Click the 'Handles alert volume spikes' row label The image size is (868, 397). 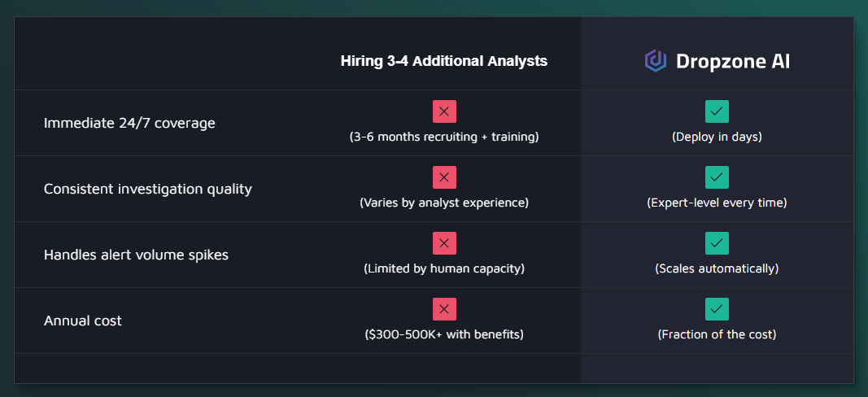pos(136,255)
